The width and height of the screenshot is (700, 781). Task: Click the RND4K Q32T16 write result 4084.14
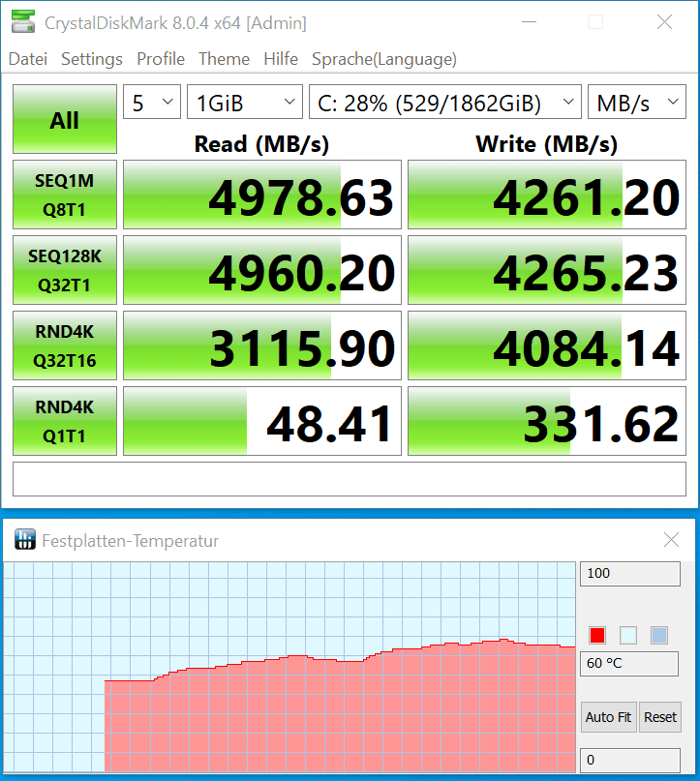pyautogui.click(x=547, y=345)
